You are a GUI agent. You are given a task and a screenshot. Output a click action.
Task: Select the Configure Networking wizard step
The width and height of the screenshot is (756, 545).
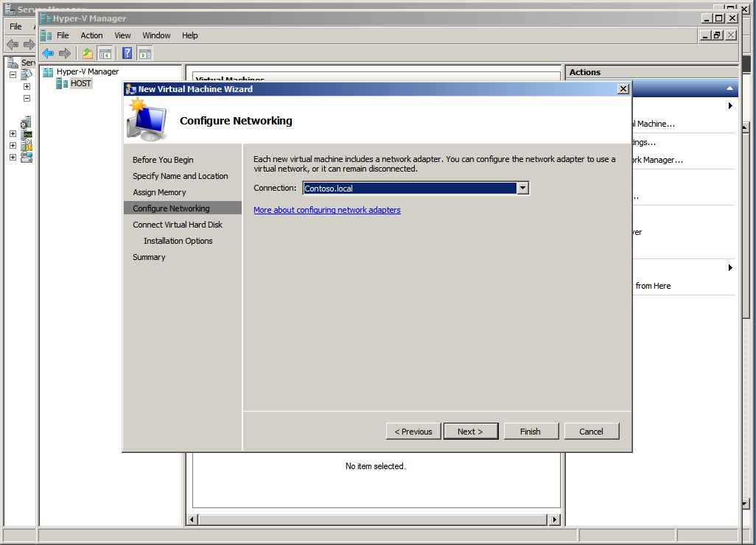(x=182, y=208)
